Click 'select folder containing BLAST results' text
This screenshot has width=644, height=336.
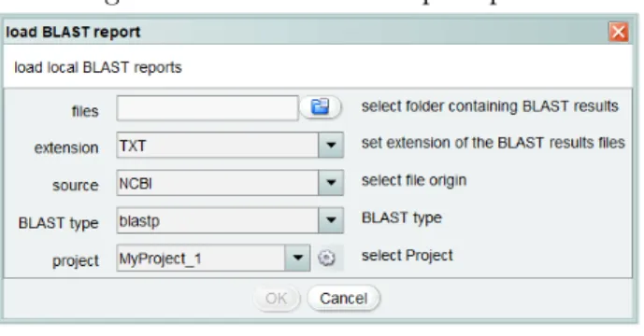pos(490,106)
